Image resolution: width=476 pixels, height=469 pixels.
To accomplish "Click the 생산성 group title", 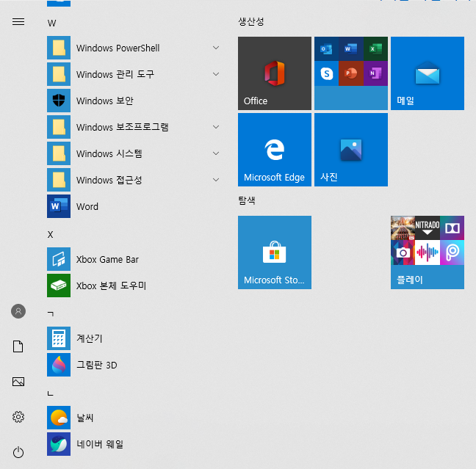I will click(x=250, y=21).
